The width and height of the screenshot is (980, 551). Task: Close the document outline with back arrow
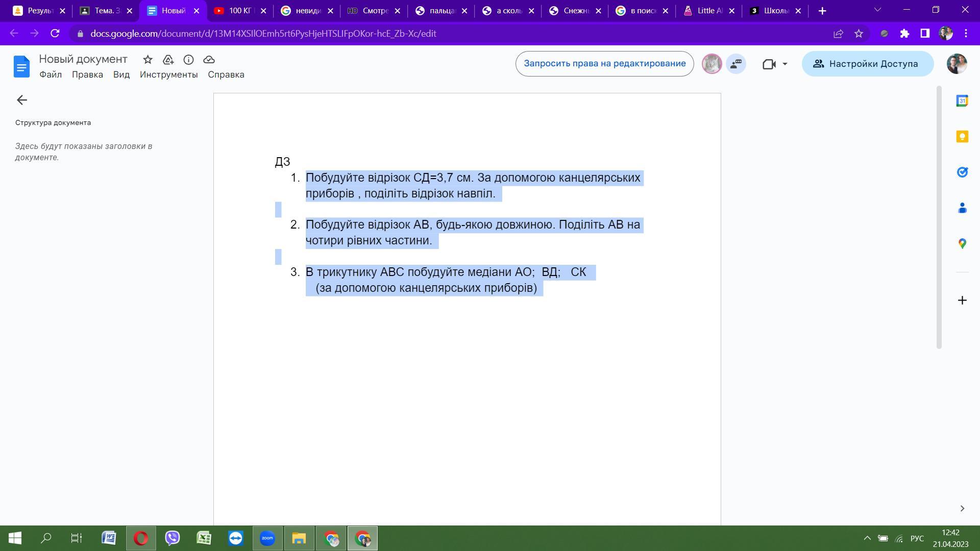click(x=21, y=100)
